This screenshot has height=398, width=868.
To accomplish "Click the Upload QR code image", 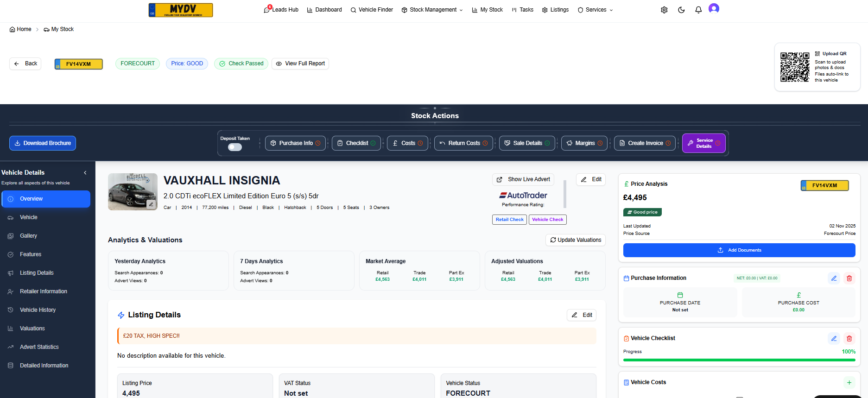I will [x=794, y=67].
